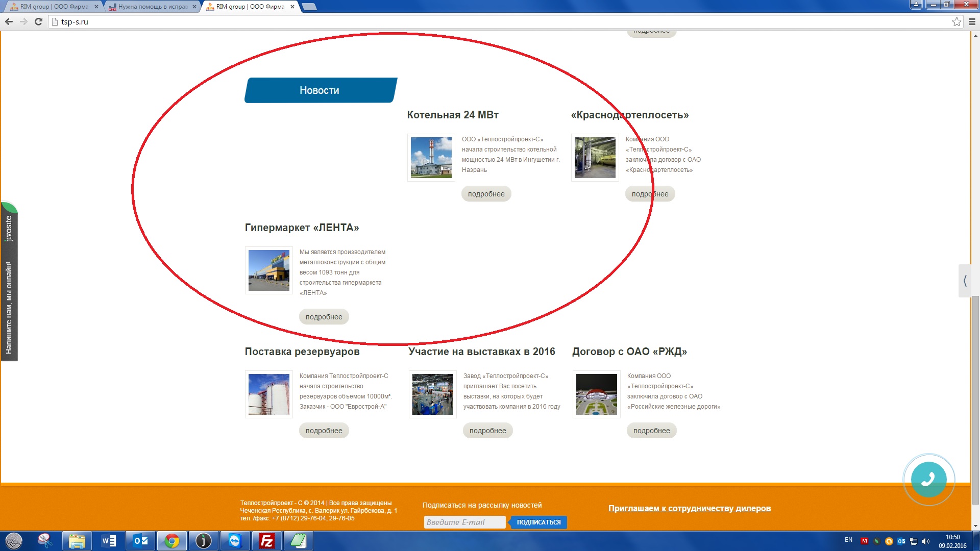Expand the right side panel chevron
The height and width of the screenshot is (551, 980).
click(965, 281)
